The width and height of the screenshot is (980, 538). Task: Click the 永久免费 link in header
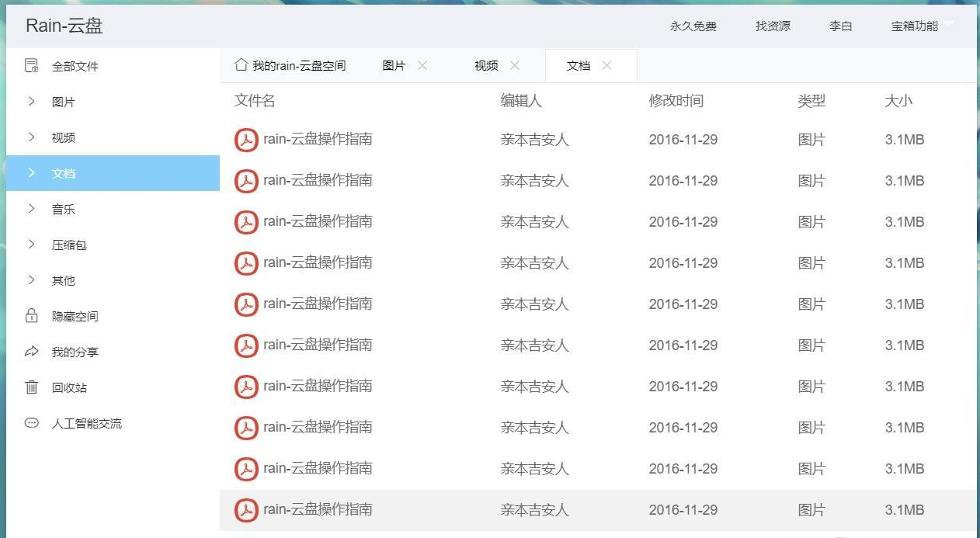693,26
